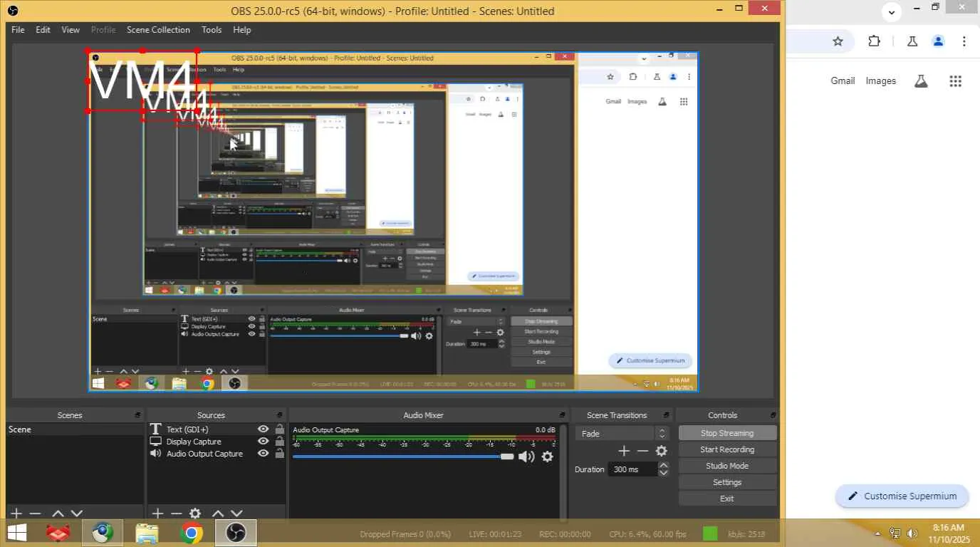Open the Fade transition dropdown
Viewport: 980px width, 547px height.
pos(622,433)
